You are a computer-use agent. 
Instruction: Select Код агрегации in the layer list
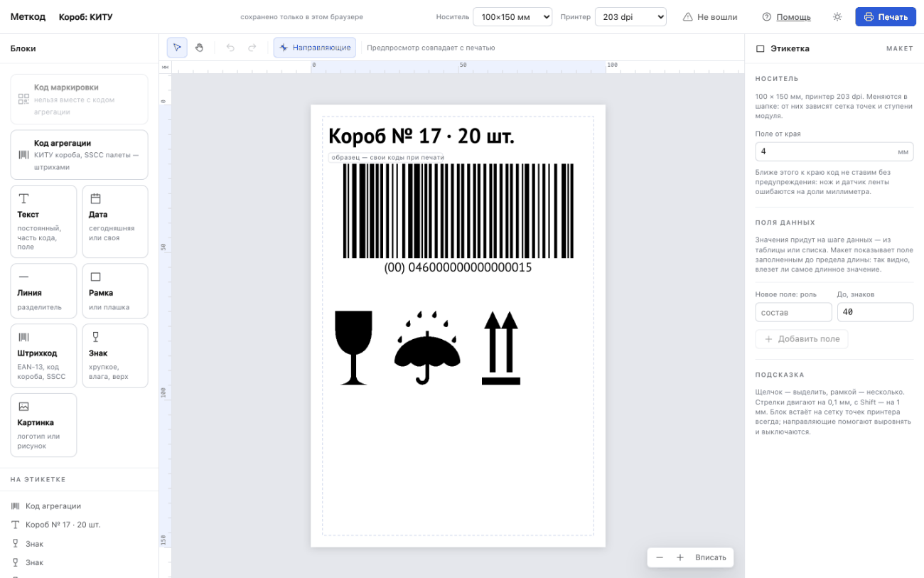tap(79, 506)
